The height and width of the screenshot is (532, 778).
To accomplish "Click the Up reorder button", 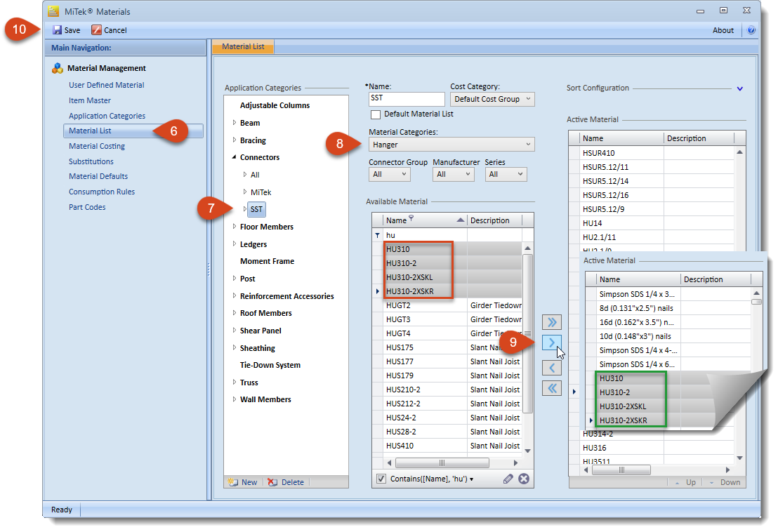I will (685, 482).
